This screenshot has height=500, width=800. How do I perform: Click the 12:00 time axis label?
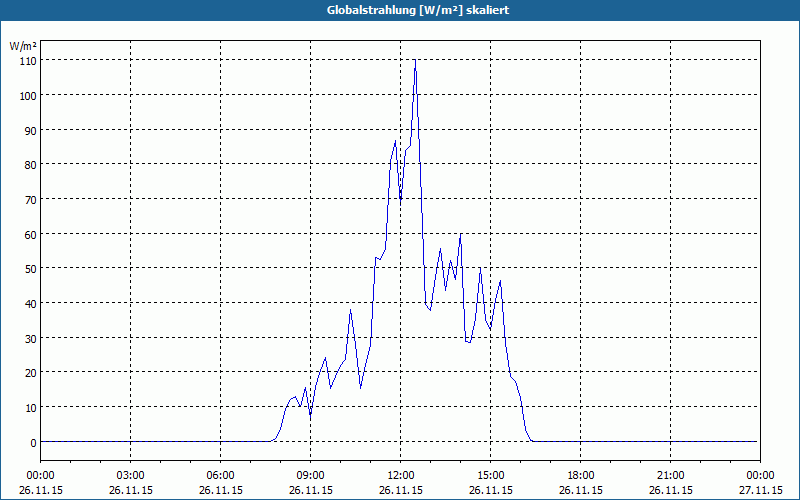pyautogui.click(x=401, y=476)
